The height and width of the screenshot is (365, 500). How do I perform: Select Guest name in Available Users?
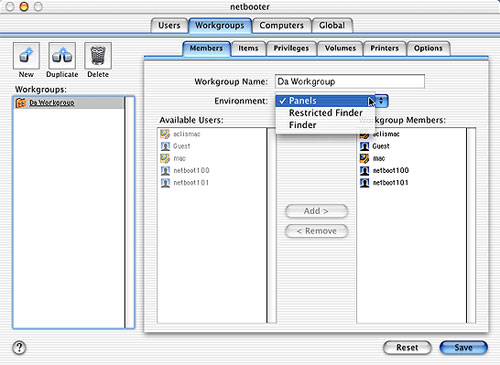pyautogui.click(x=182, y=146)
